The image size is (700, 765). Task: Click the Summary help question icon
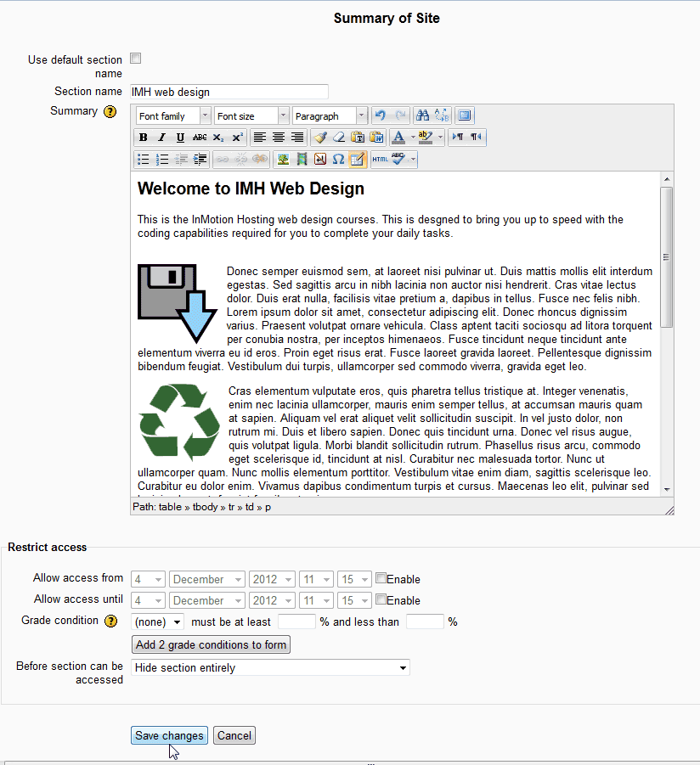click(x=110, y=111)
